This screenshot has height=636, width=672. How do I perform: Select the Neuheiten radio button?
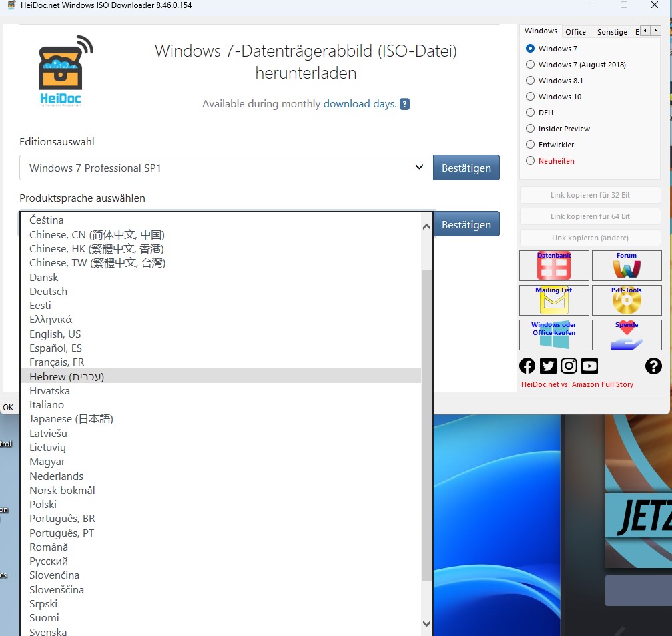(x=530, y=161)
